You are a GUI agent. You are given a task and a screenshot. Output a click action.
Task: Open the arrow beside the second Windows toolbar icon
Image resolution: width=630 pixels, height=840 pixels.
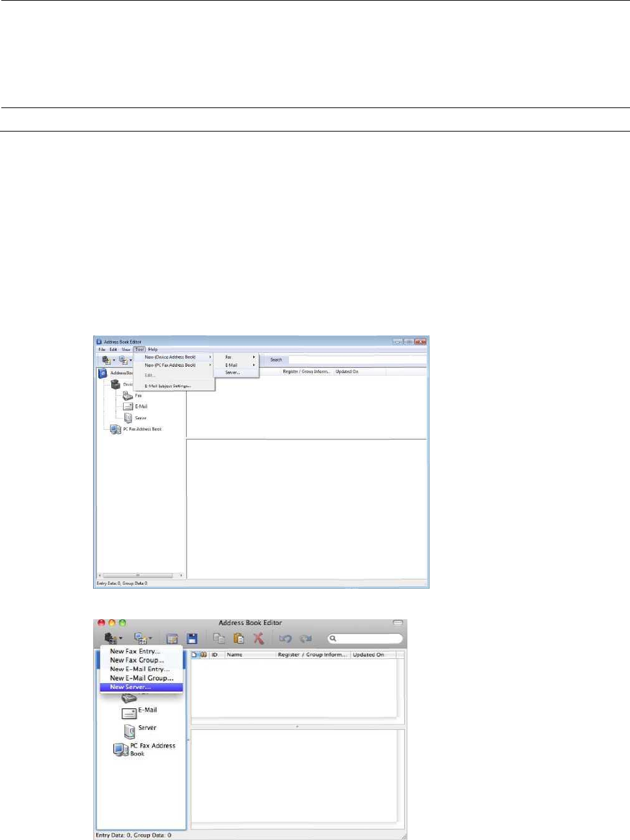(131, 360)
